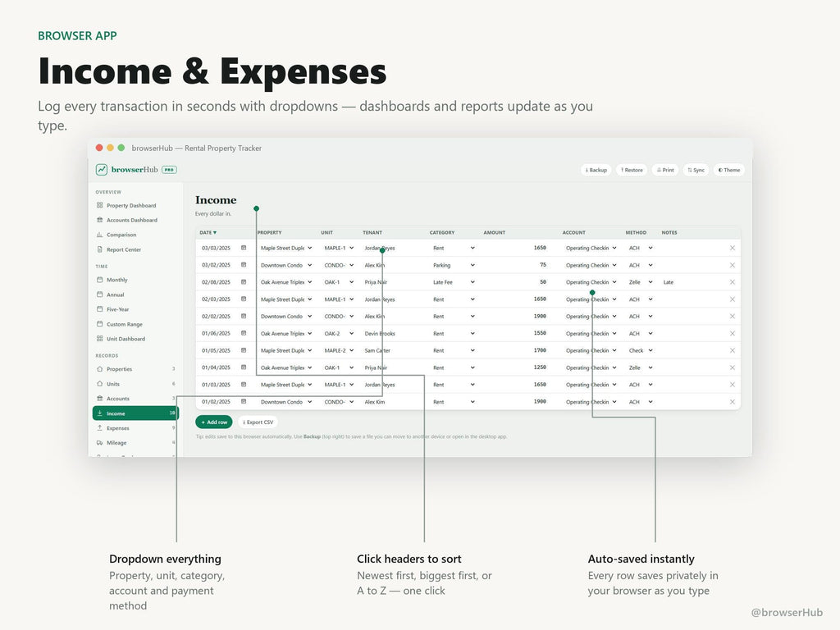840x630 pixels.
Task: Click the Accounts Dashboard bank icon
Action: tap(99, 220)
